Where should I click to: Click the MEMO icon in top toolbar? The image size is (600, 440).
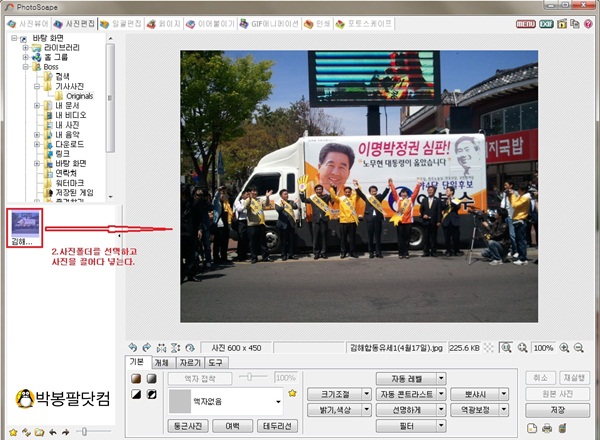(524, 22)
